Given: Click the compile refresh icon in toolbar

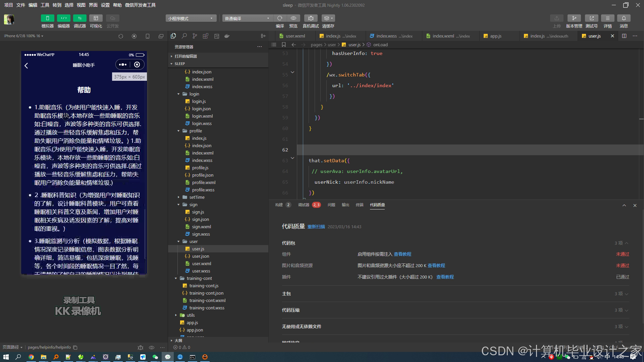Looking at the screenshot, I should click(x=280, y=18).
